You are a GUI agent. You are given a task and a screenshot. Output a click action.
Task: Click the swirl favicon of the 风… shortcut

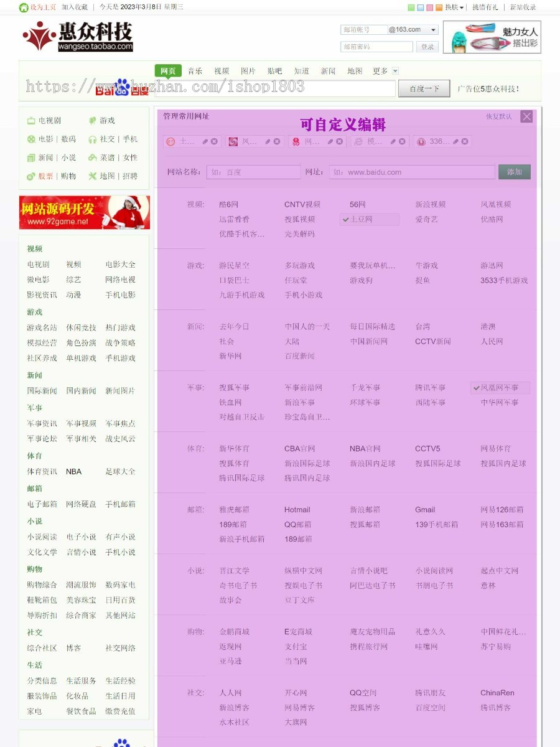pos(233,141)
